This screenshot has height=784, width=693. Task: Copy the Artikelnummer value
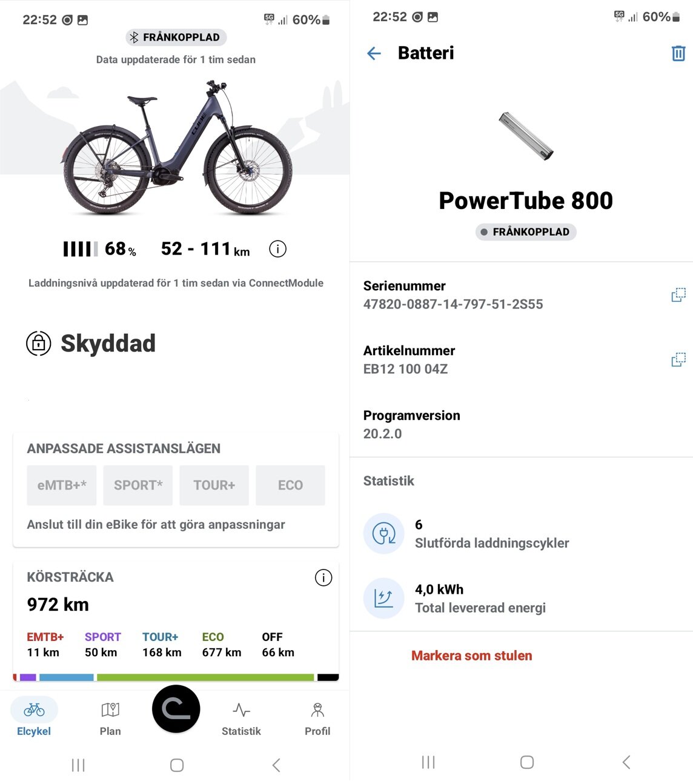[x=678, y=360]
